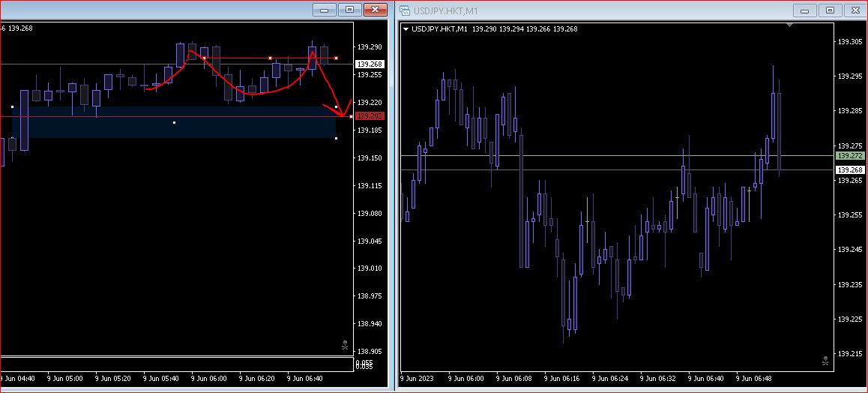Select the top-right anchor of the blue rectangle
The height and width of the screenshot is (393, 868).
click(x=336, y=106)
